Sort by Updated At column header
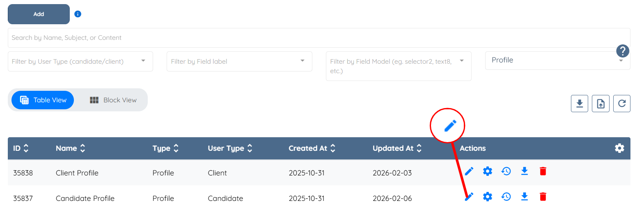644x219 pixels. tap(397, 148)
